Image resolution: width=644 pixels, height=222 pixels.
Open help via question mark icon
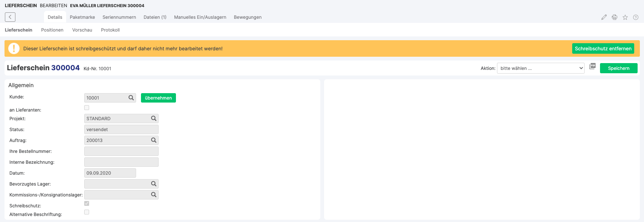[635, 17]
